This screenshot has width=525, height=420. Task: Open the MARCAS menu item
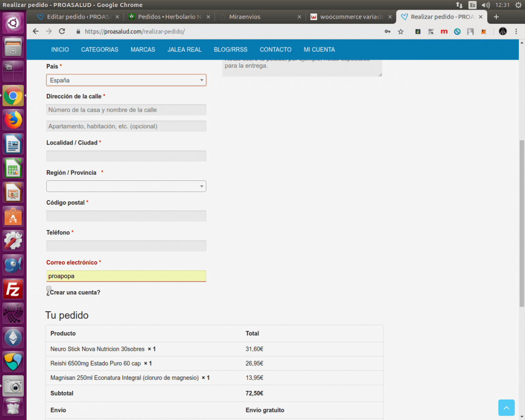tap(143, 50)
